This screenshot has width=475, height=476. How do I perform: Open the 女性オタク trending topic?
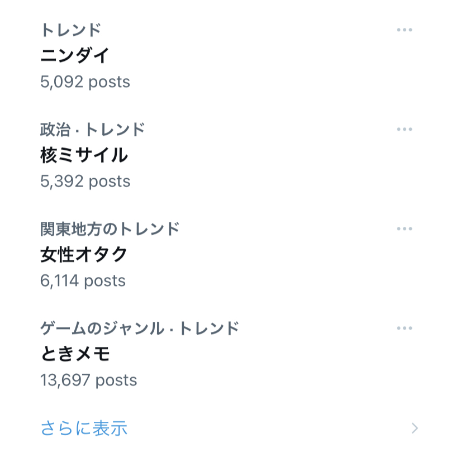84,255
